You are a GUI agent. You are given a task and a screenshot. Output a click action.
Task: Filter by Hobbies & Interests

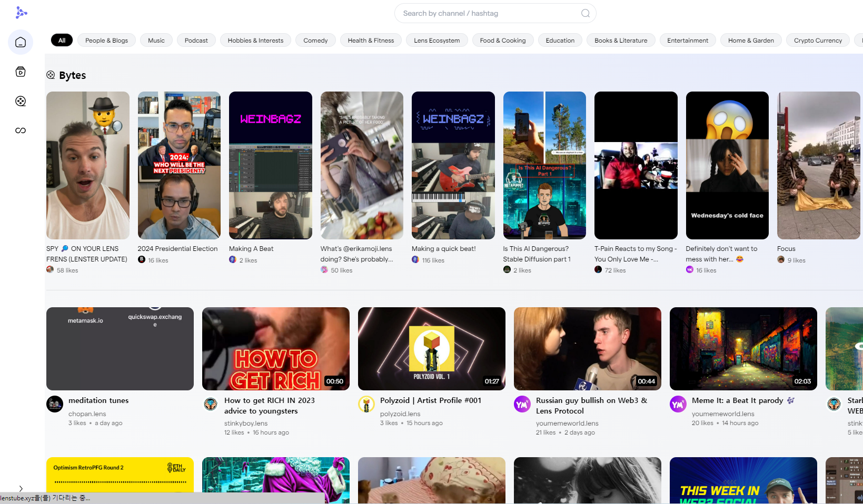point(255,41)
